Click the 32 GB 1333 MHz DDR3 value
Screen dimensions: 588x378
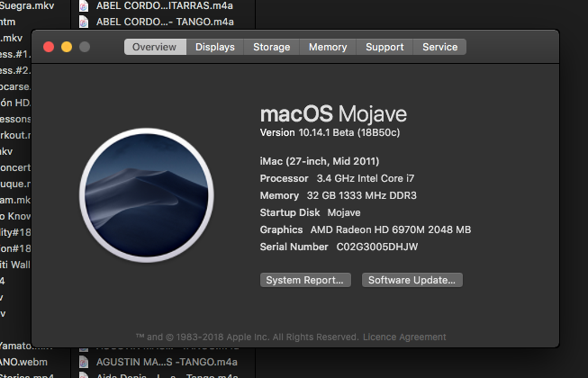361,195
